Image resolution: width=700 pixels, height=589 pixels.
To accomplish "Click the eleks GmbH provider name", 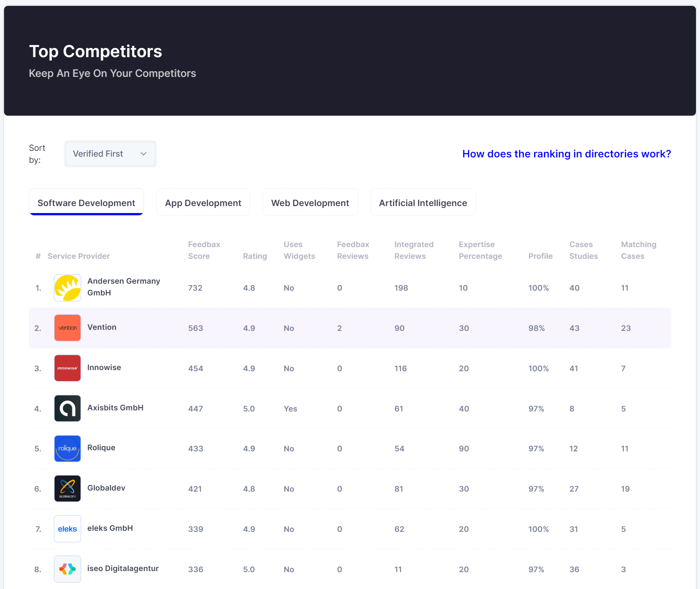I will coord(110,528).
